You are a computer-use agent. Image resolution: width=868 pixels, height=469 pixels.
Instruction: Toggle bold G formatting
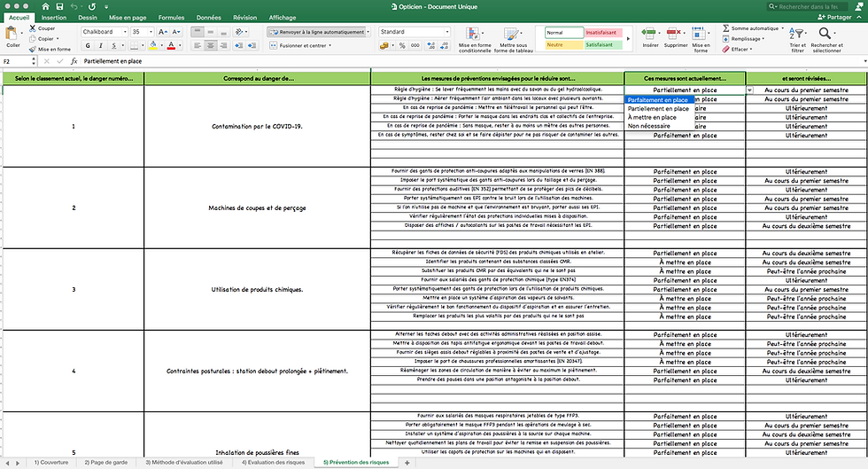[88, 45]
